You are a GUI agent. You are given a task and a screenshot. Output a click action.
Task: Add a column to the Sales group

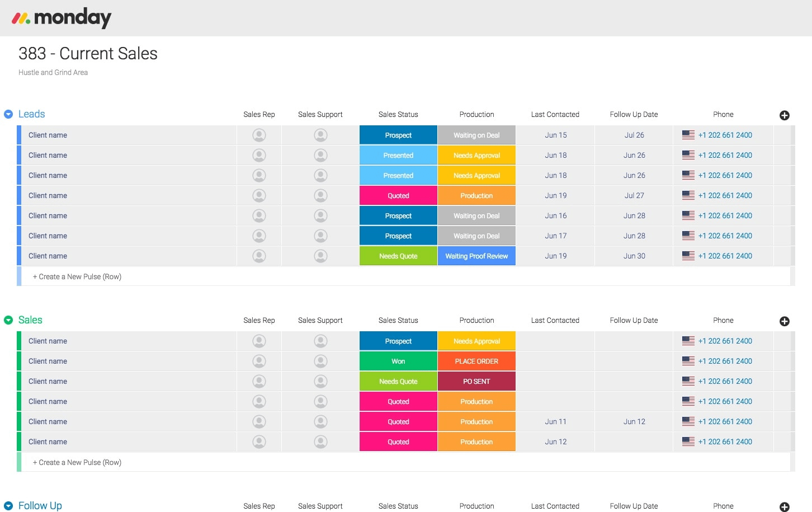tap(785, 321)
